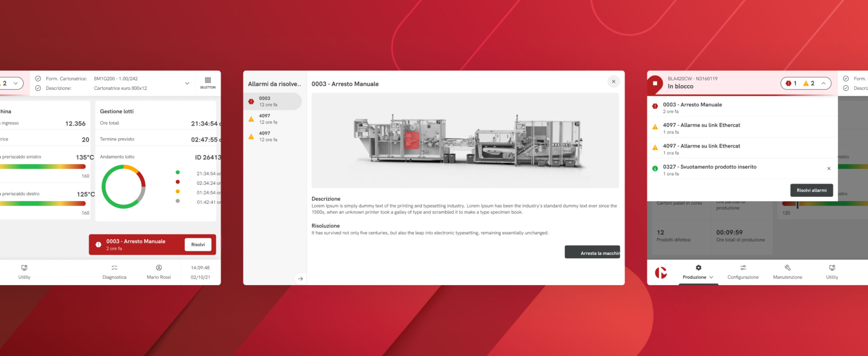868x356 pixels.
Task: Click the arrow icon below alarm list
Action: (300, 279)
